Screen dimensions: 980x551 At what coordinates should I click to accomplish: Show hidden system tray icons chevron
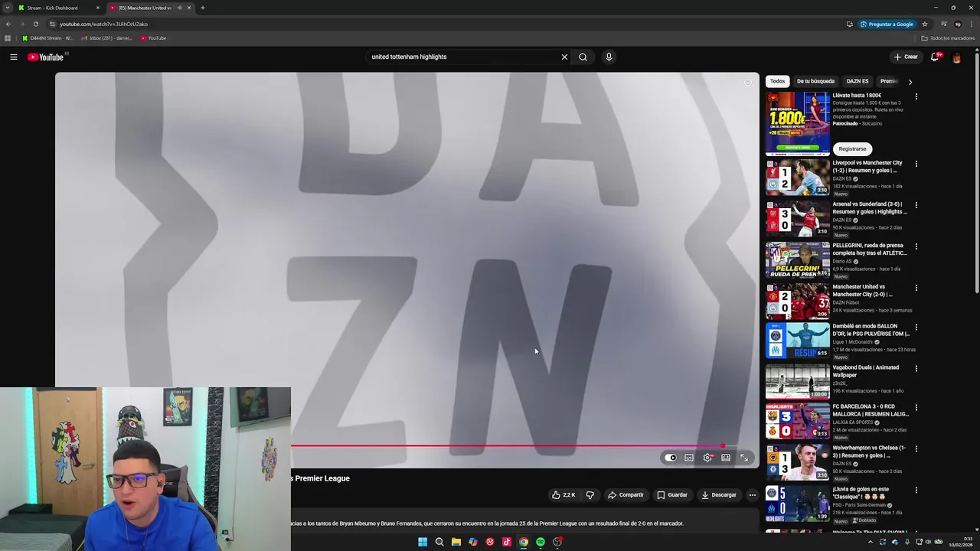point(870,542)
